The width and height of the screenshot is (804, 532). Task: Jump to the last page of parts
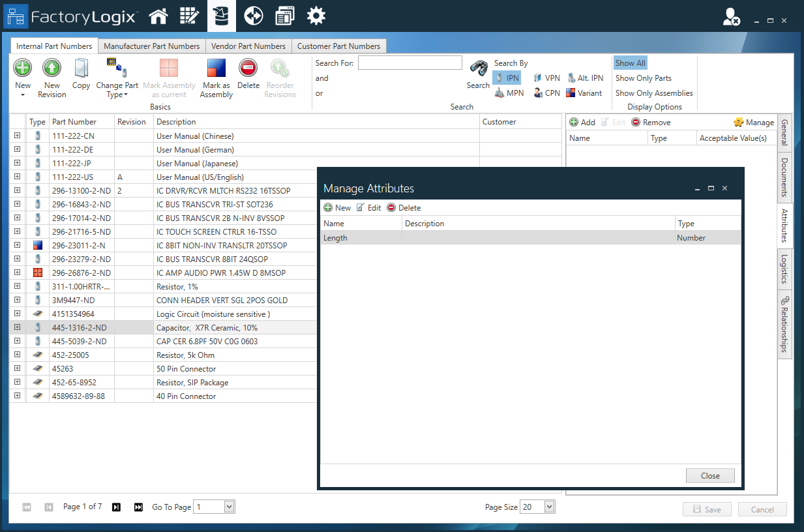tap(138, 507)
